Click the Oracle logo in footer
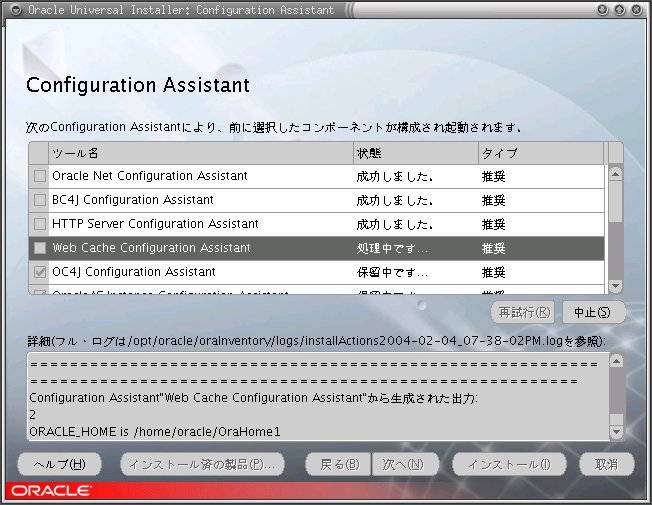The image size is (652, 505). pos(51,491)
